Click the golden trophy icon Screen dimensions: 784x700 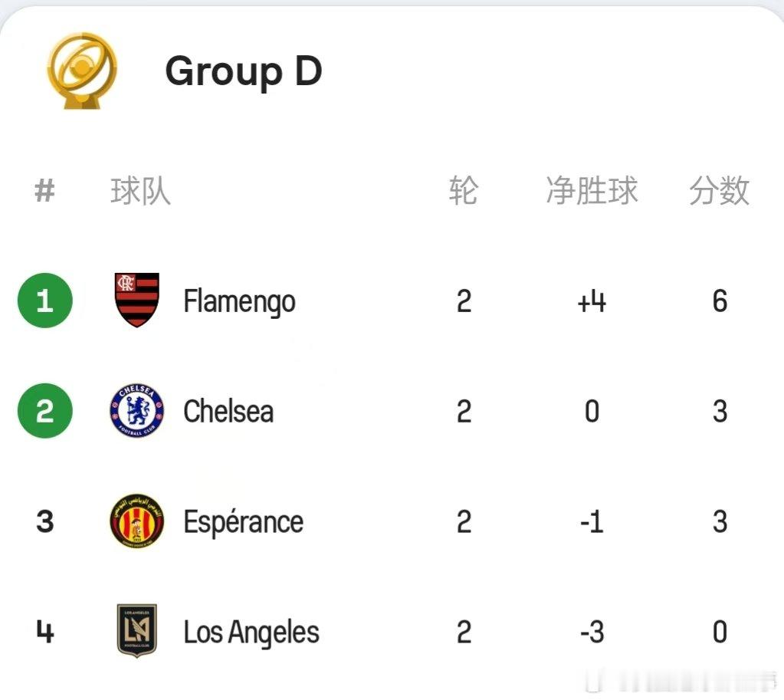pyautogui.click(x=82, y=71)
